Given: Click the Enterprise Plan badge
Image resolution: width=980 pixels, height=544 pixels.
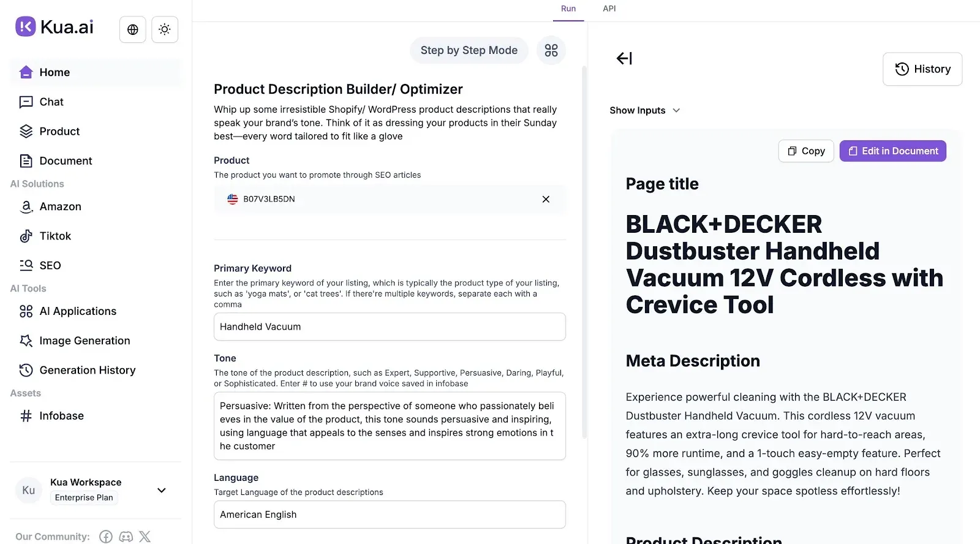Looking at the screenshot, I should 84,497.
